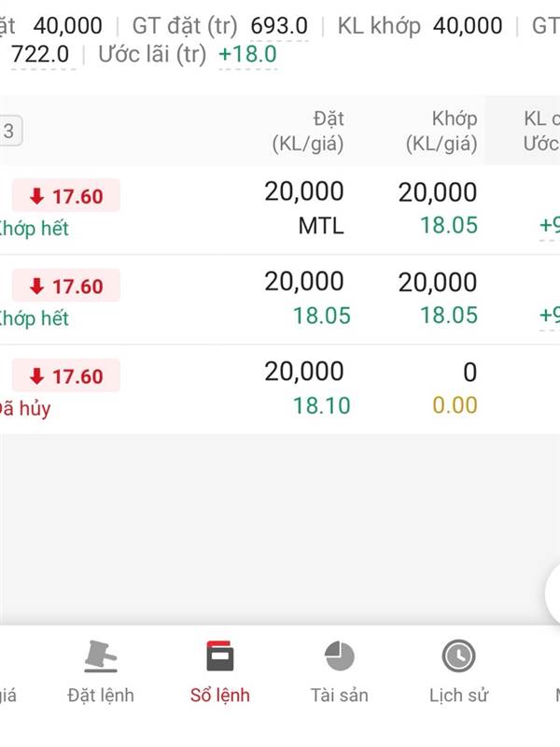Screen dimensions: 560x747
Task: Tap the red down arrow on first order
Action: coord(37,196)
